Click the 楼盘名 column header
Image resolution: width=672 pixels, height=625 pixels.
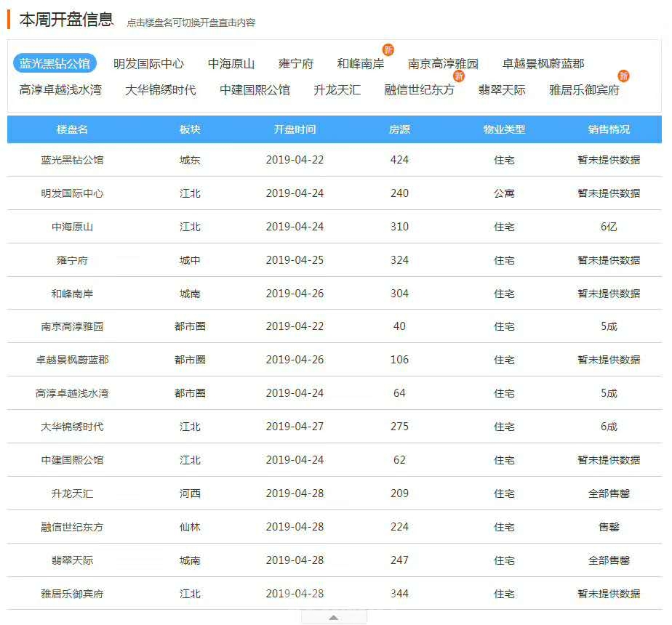click(x=72, y=129)
